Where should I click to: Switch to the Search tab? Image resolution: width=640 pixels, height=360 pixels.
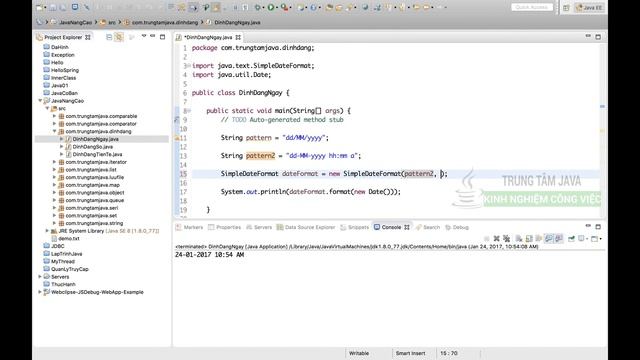427,227
